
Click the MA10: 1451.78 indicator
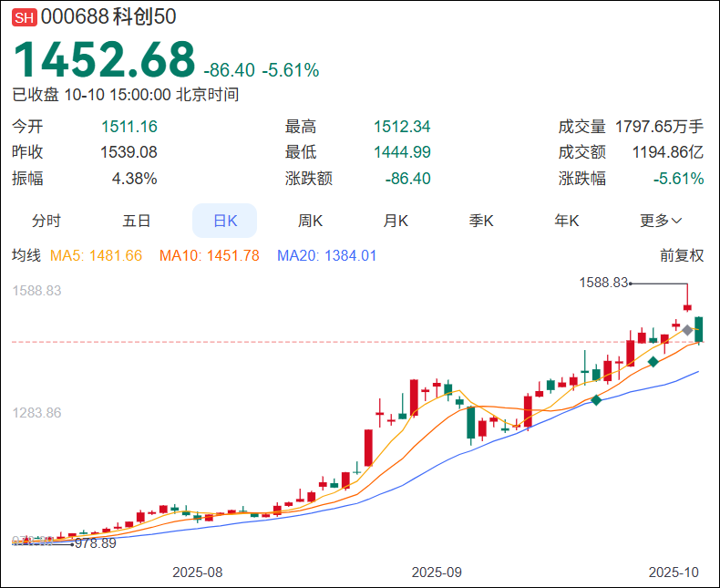pos(210,255)
